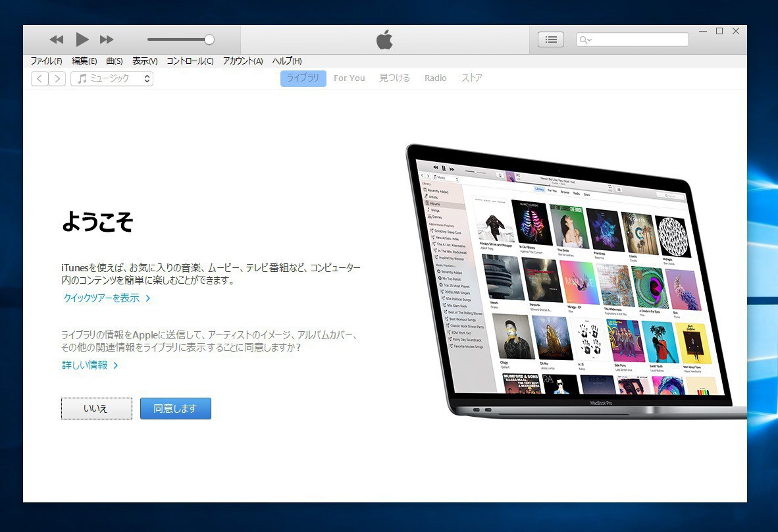Open the 表示(V) menu
Viewport: 778px width, 532px height.
click(144, 61)
